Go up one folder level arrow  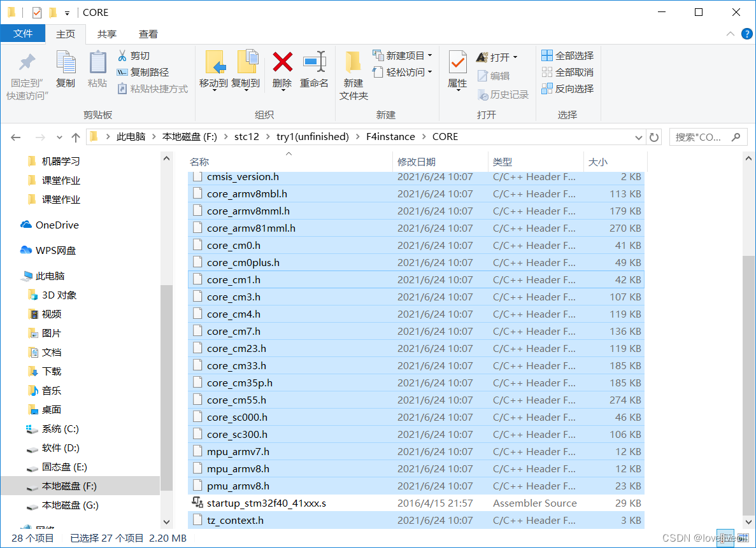click(x=76, y=137)
